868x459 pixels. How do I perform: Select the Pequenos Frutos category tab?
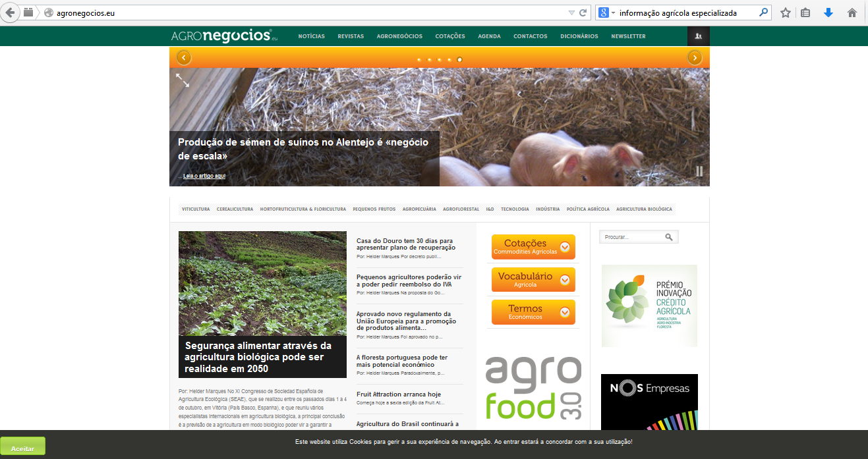click(374, 209)
